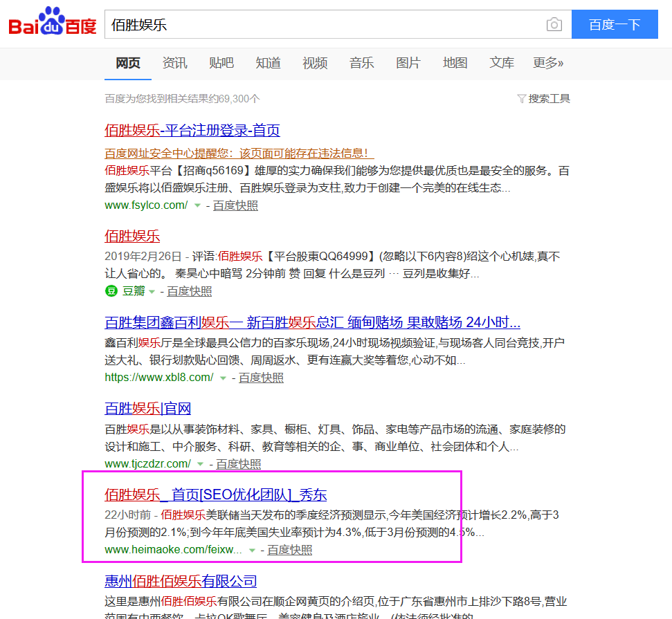
Task: Open image search camera icon
Action: 554,24
